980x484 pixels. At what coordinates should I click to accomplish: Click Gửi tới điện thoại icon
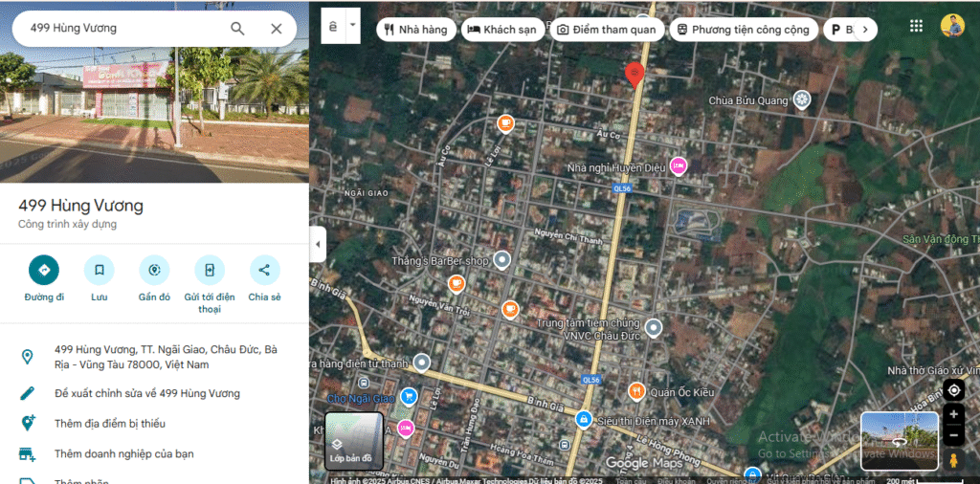(210, 271)
